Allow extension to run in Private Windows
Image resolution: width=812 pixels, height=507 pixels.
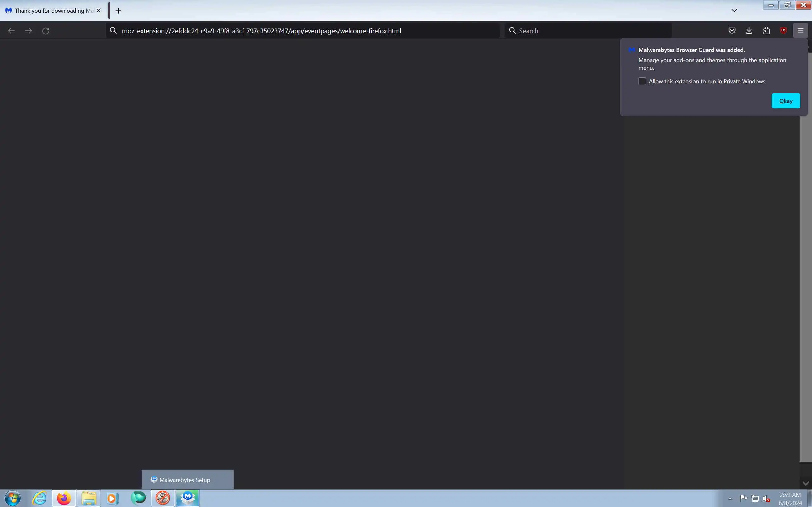tap(642, 81)
